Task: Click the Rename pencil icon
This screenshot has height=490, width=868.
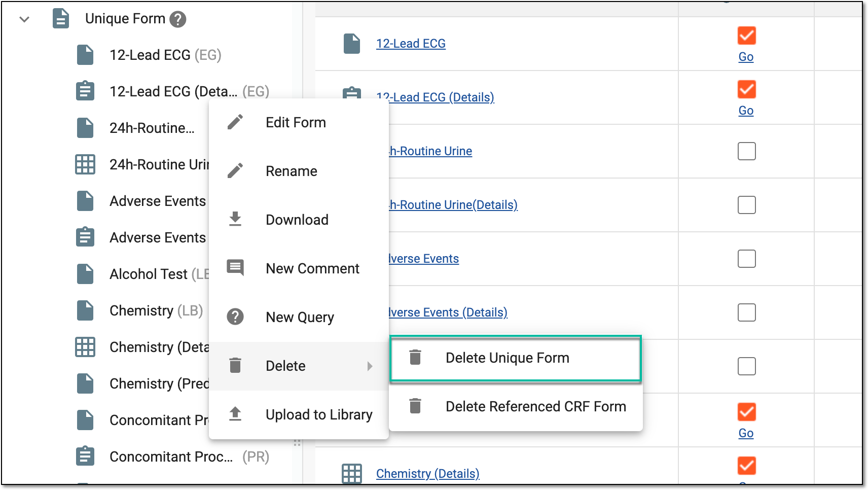Action: click(235, 170)
